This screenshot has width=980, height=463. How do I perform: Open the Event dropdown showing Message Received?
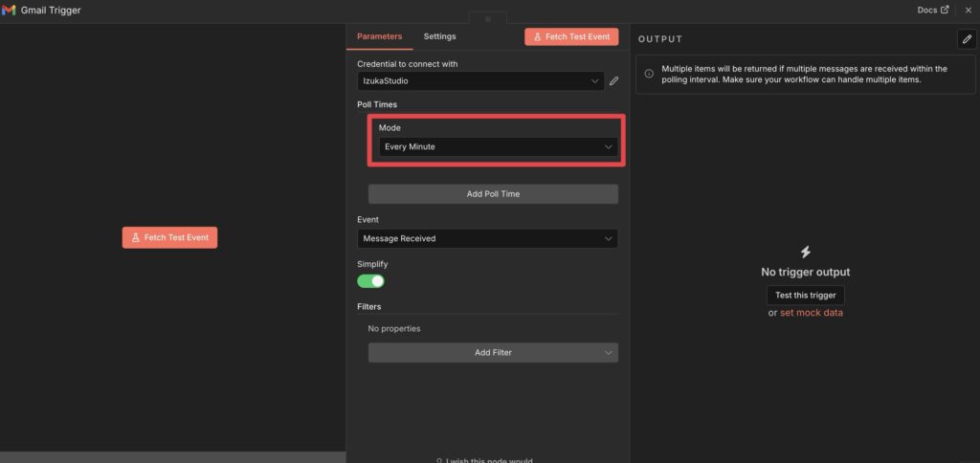(487, 238)
